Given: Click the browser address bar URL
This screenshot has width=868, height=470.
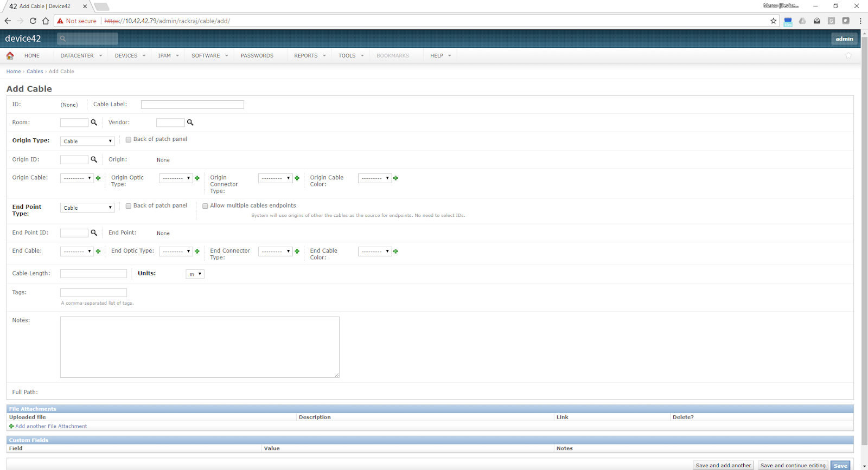Looking at the screenshot, I should coord(167,21).
